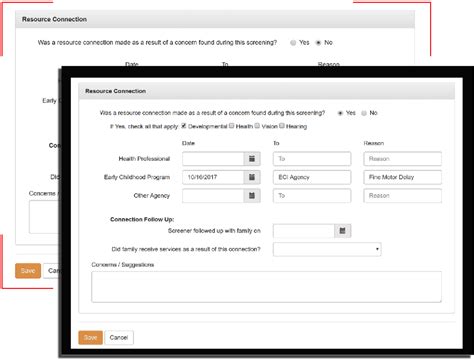The height and width of the screenshot is (361, 474).
Task: Click Save button in background window
Action: (x=28, y=271)
